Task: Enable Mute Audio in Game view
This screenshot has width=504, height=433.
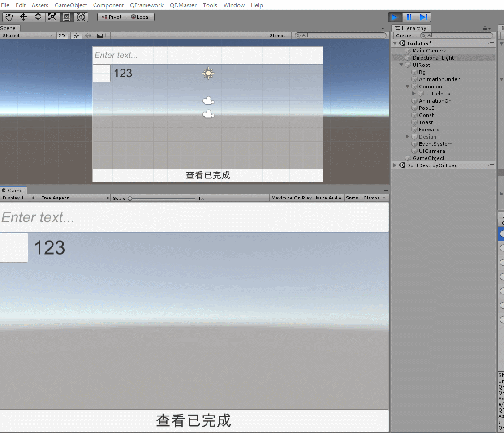Action: 329,198
